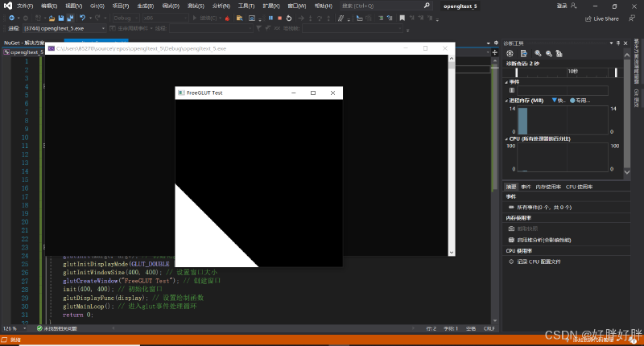The height and width of the screenshot is (346, 644).
Task: Open diagnostic tools settings gear
Action: point(510,53)
